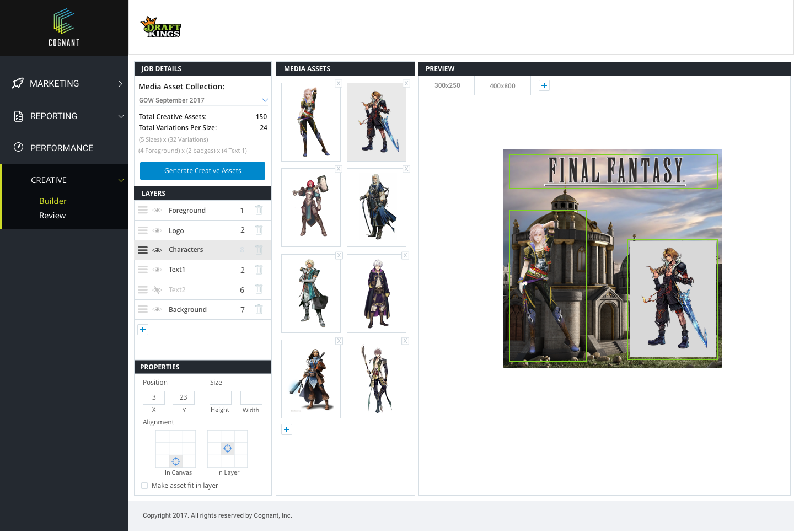This screenshot has width=794, height=532.
Task: Add a new preview size tab
Action: point(544,85)
